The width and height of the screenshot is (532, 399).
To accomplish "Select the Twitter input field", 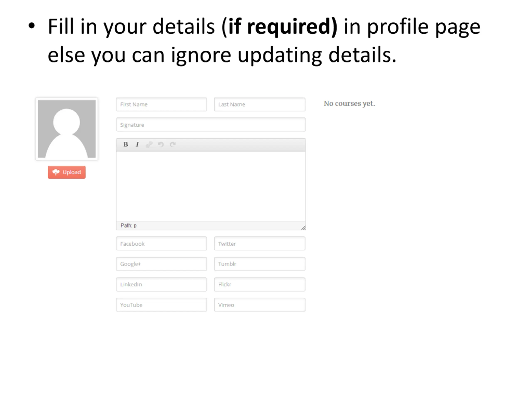I will point(260,243).
